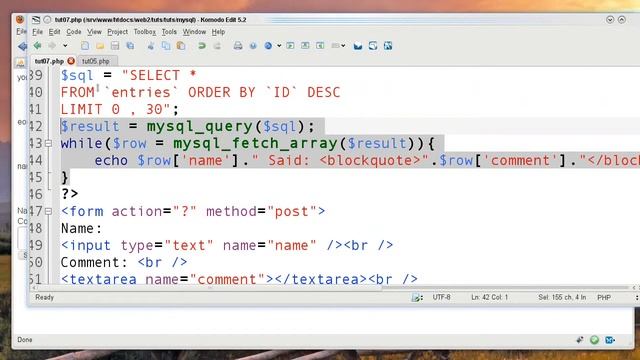The width and height of the screenshot is (640, 360).
Task: Click line number 46 in the gutter
Action: (36, 194)
